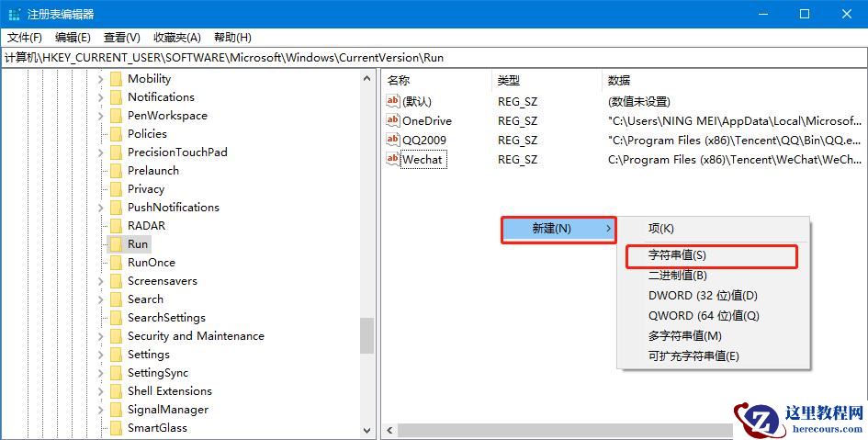Open the 编辑(E) menu
The width and height of the screenshot is (868, 440).
(73, 38)
